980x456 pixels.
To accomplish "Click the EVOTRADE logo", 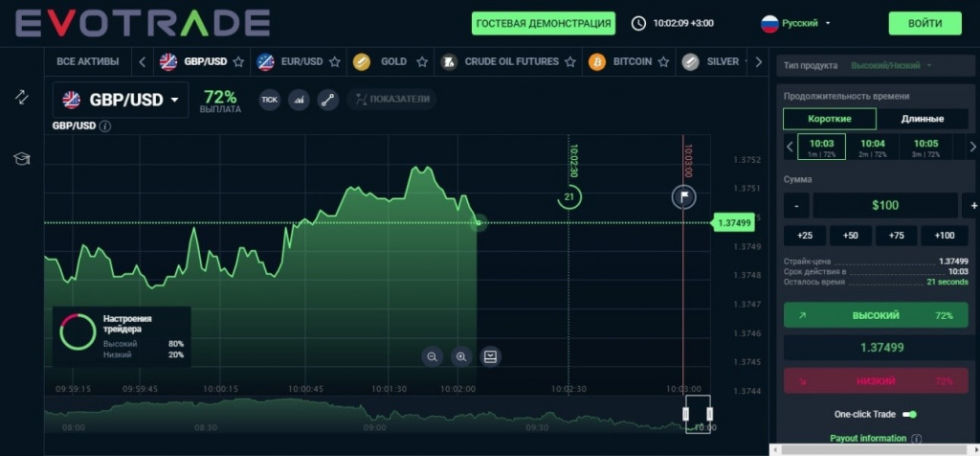I will [x=143, y=23].
